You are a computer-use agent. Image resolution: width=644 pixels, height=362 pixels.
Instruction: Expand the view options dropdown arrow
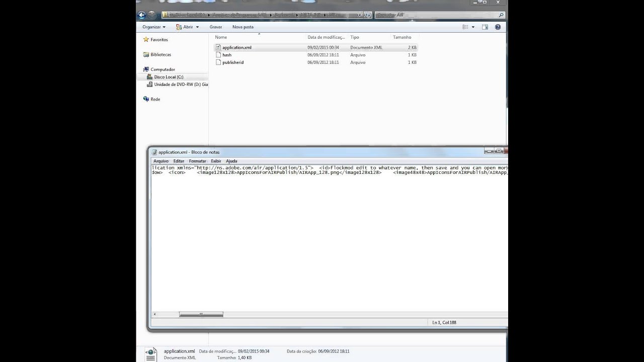point(473,27)
